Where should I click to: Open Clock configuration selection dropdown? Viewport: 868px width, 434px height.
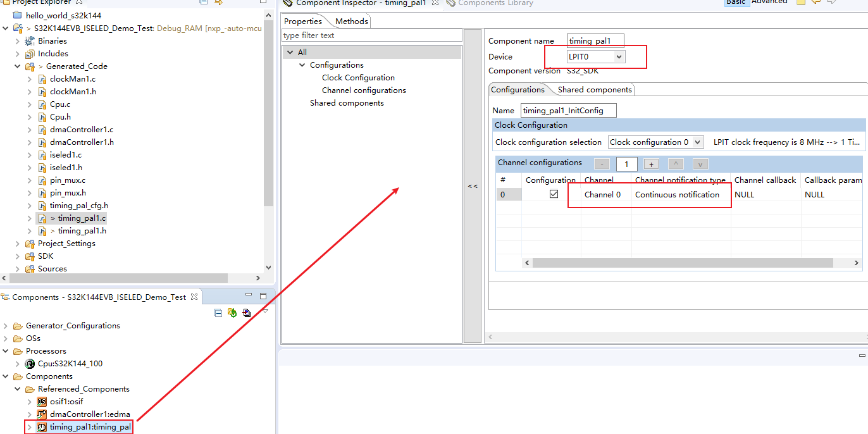click(697, 142)
